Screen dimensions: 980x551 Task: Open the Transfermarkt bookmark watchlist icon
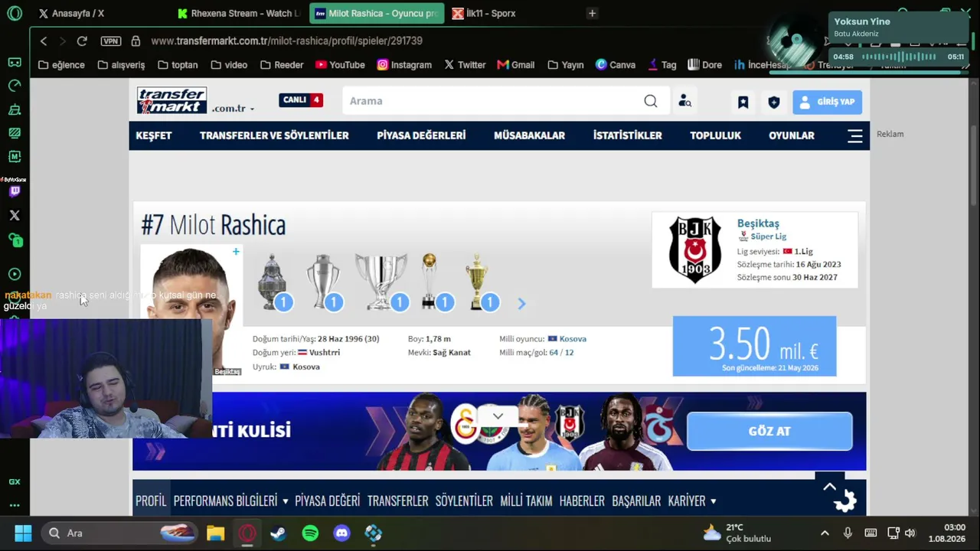743,102
